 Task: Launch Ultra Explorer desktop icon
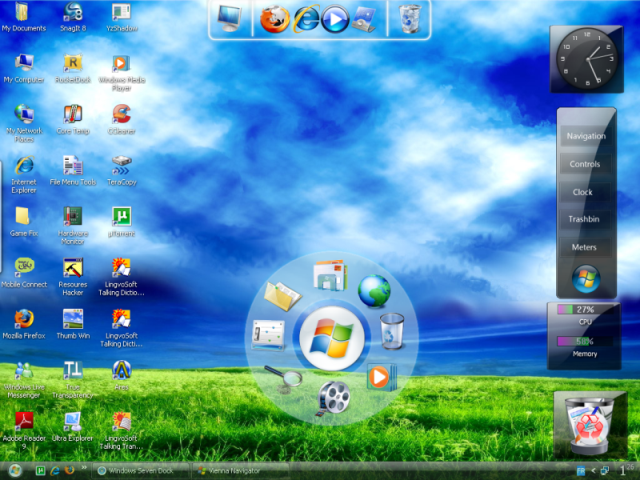tap(73, 427)
